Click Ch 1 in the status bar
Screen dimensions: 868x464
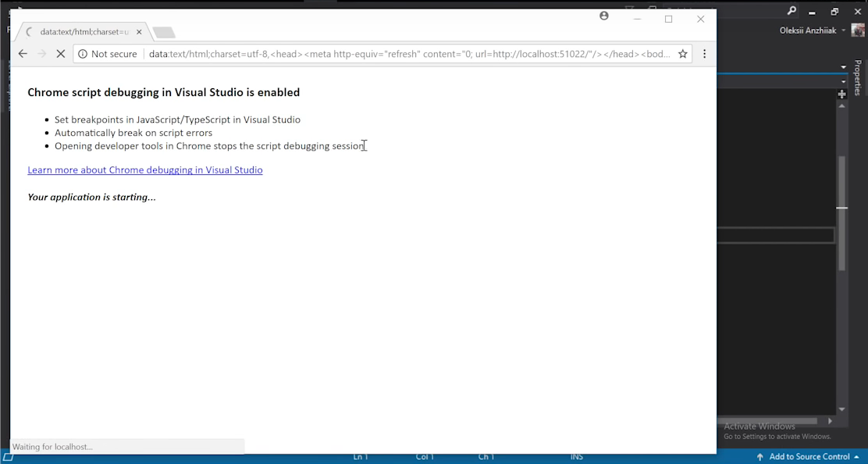pyautogui.click(x=486, y=457)
